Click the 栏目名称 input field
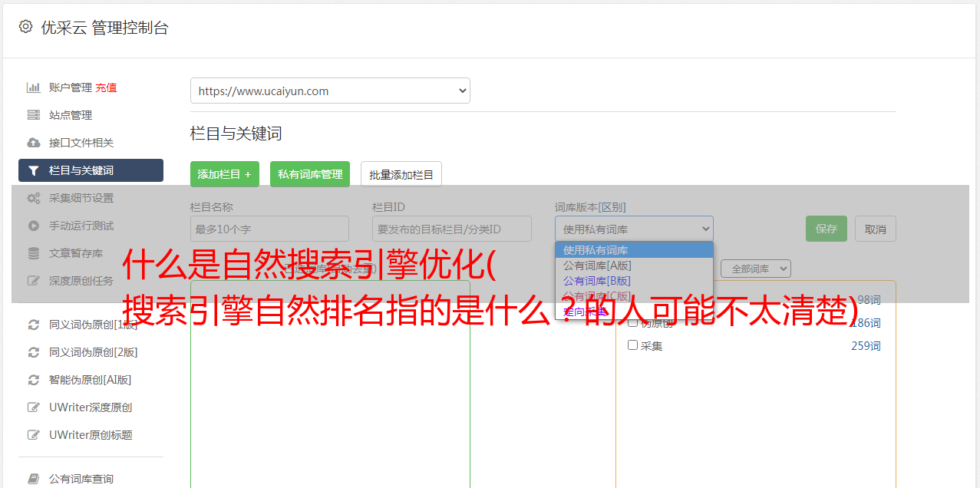 [x=269, y=229]
